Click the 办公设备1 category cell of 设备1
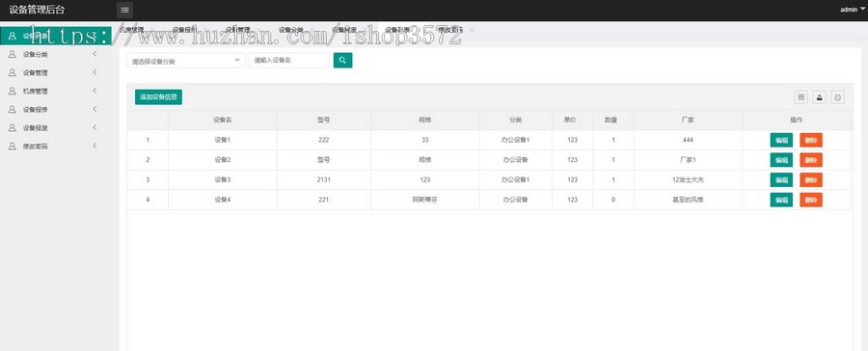 [515, 140]
